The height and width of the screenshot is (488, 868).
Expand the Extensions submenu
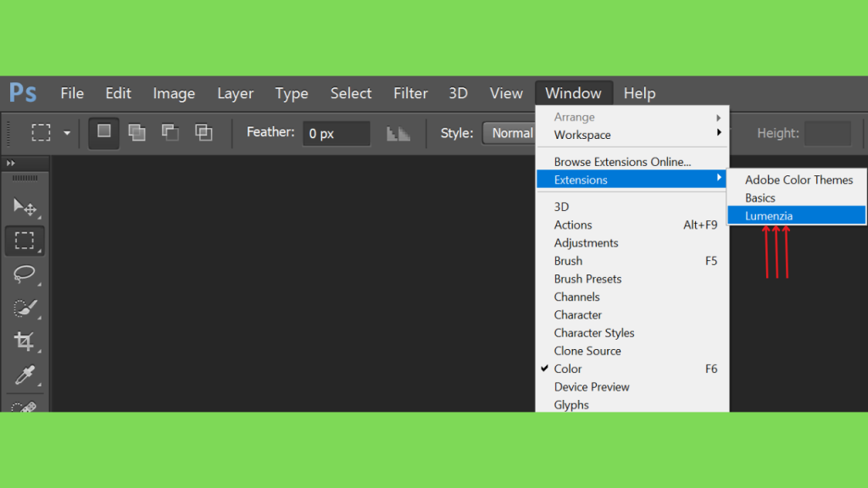[632, 180]
